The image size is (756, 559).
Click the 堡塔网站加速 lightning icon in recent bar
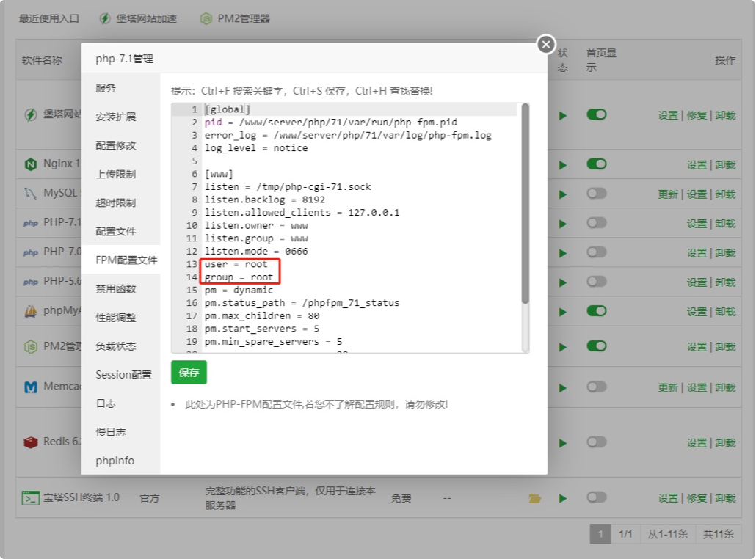105,19
